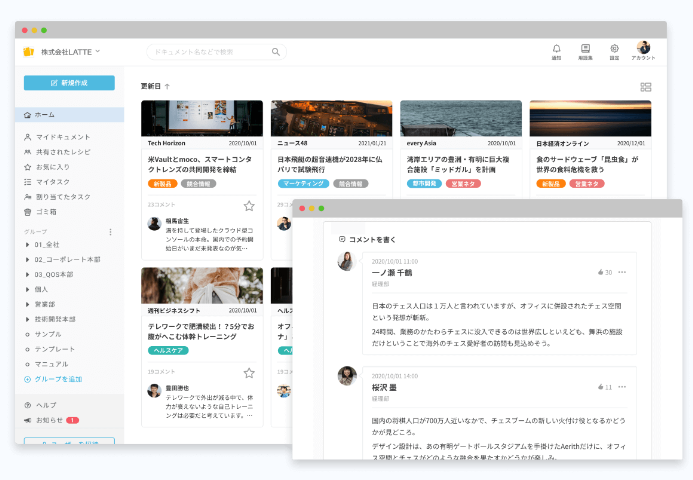Click 桜沢 墨 commenter avatar
This screenshot has width=693, height=480.
(x=347, y=376)
